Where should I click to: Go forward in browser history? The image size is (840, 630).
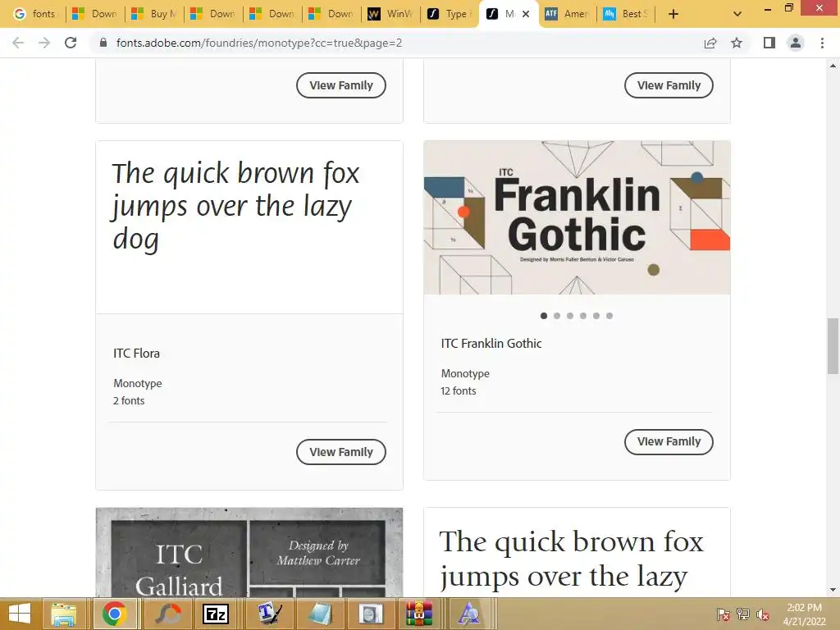[44, 43]
